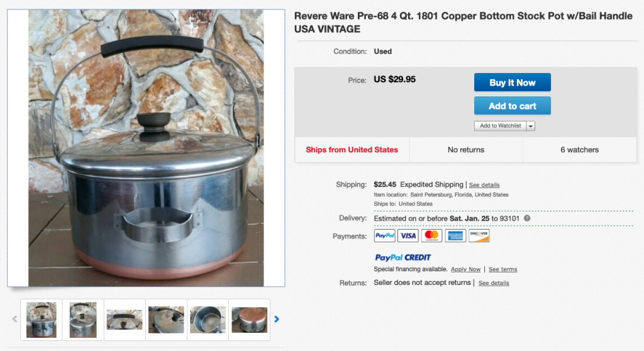Click the Add to Watchlist button
The height and width of the screenshot is (351, 644).
point(500,126)
